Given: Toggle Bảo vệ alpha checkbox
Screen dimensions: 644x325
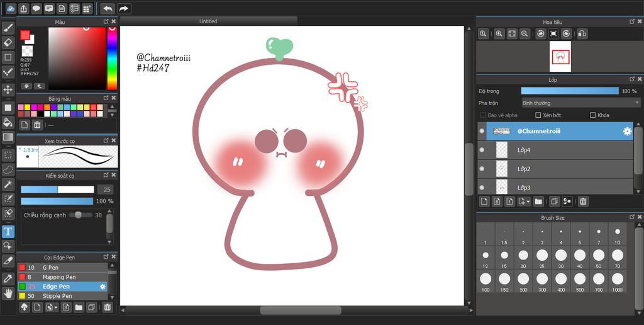Looking at the screenshot, I should point(483,115).
